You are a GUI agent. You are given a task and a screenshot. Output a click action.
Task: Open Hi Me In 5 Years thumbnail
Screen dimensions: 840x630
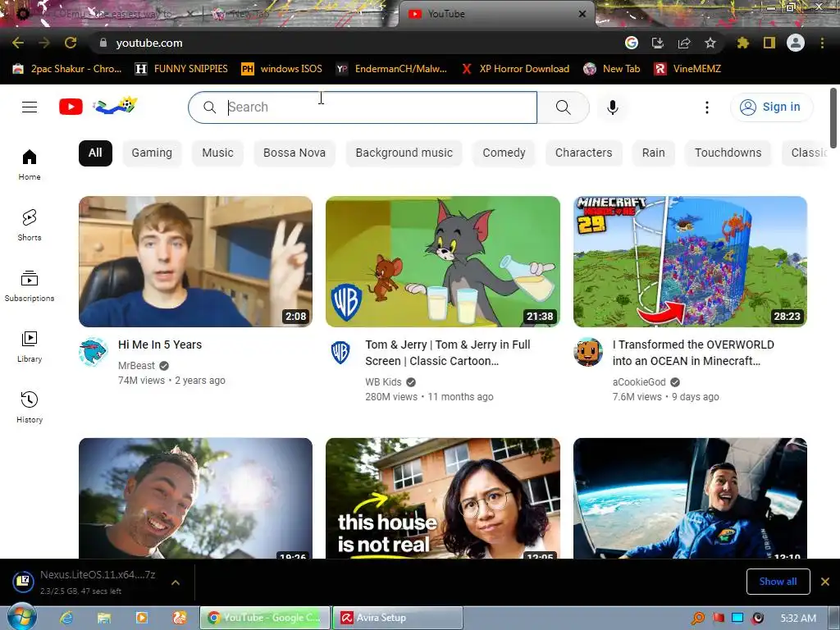(195, 262)
